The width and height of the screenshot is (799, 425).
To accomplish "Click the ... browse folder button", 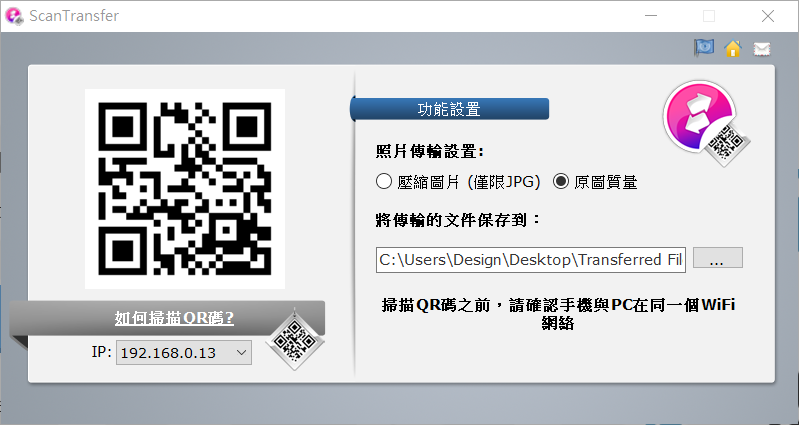I will (x=717, y=259).
